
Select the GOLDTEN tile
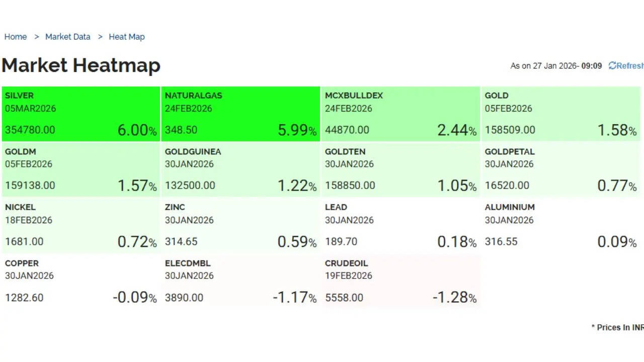[400, 169]
